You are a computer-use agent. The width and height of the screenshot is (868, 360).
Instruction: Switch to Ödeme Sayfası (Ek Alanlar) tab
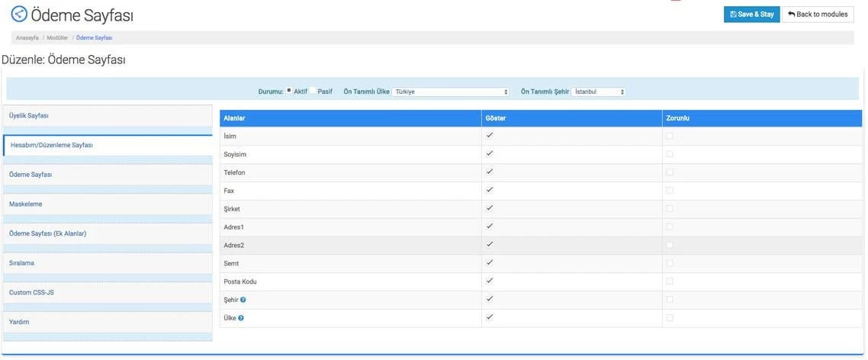pos(108,233)
